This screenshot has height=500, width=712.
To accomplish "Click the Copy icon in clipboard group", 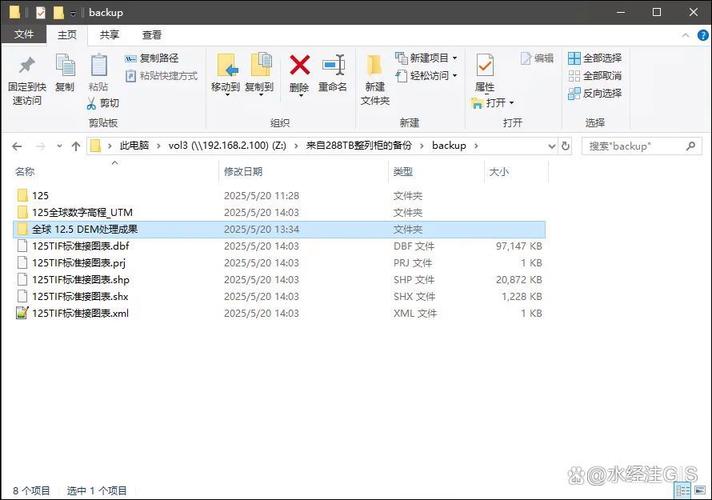I will pos(65,64).
